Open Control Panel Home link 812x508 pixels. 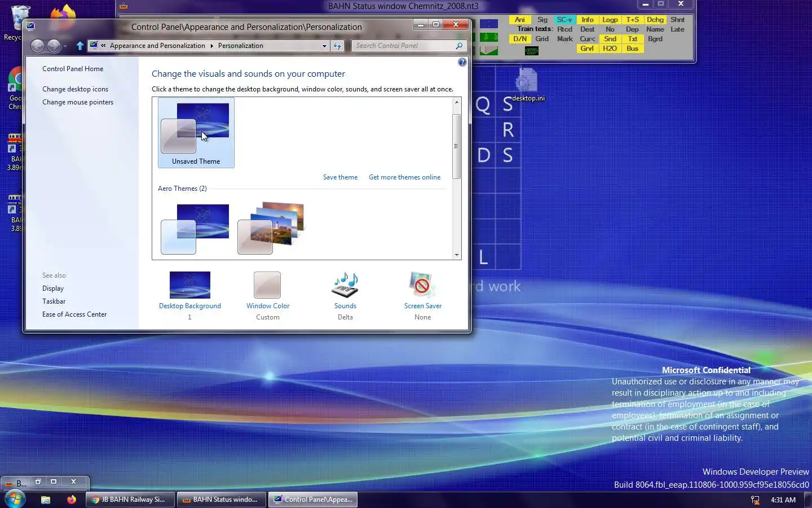(73, 69)
